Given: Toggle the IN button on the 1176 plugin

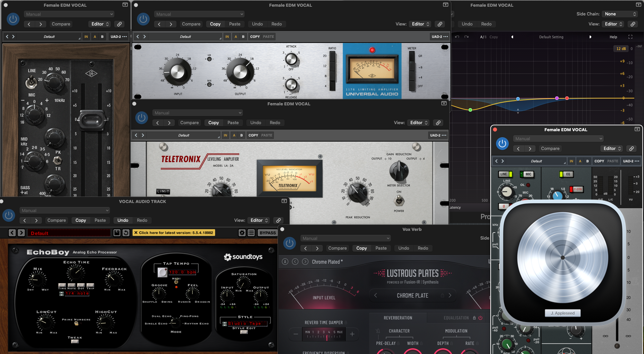Looking at the screenshot, I should (227, 37).
